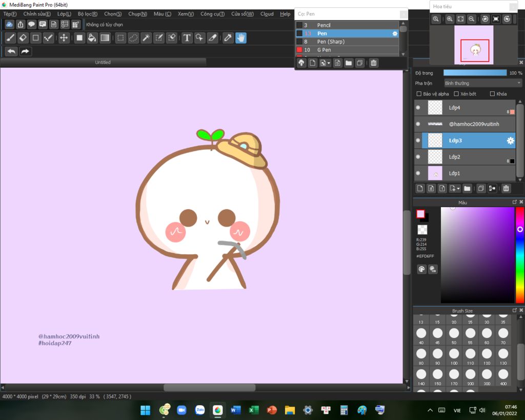The height and width of the screenshot is (420, 525).
Task: Click the palette icon in the color panel
Action: coord(421,269)
